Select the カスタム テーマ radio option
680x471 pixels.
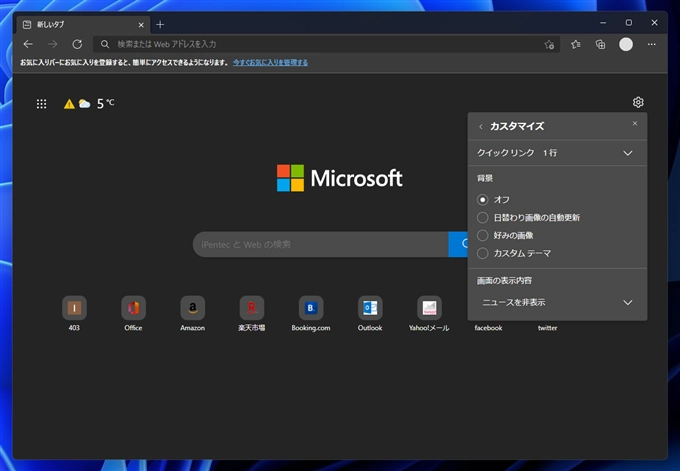[x=483, y=253]
